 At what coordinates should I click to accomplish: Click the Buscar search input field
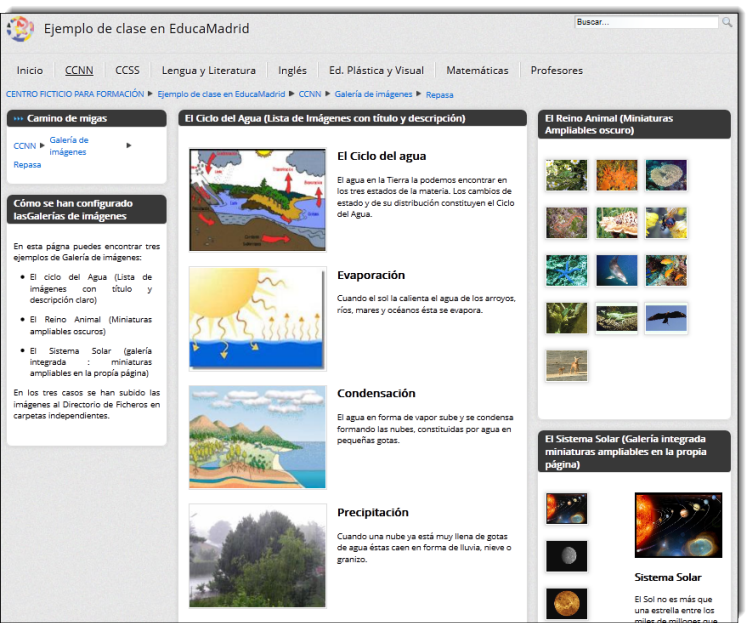click(646, 22)
